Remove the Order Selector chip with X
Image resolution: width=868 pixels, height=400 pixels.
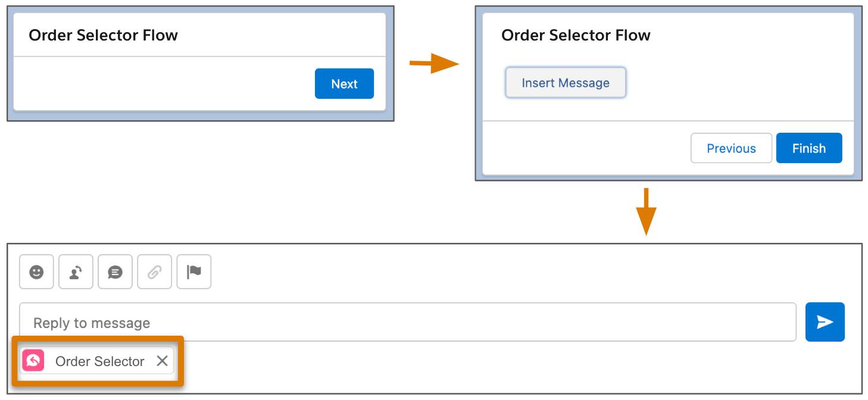[x=162, y=361]
